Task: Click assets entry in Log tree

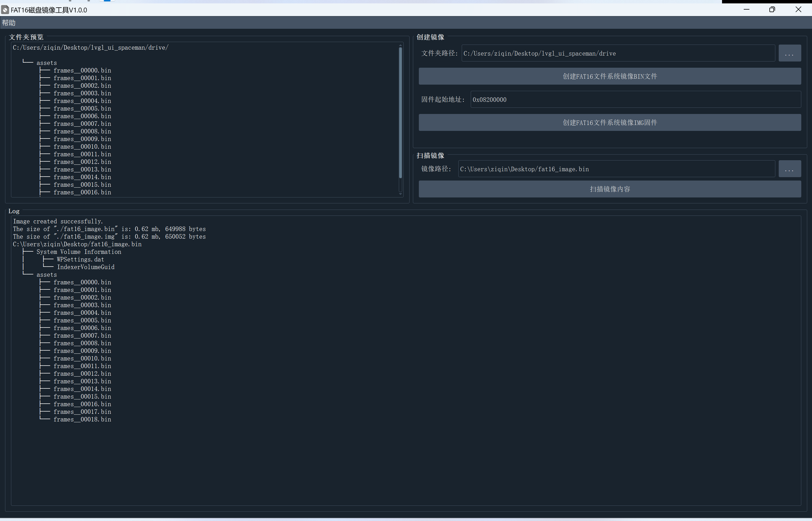Action: pos(47,275)
